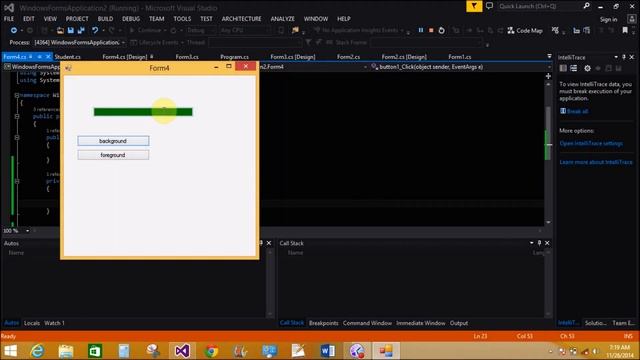Restart debugging with the circular arrow icon
Image resolution: width=640 pixels, height=360 pixels.
[442, 31]
